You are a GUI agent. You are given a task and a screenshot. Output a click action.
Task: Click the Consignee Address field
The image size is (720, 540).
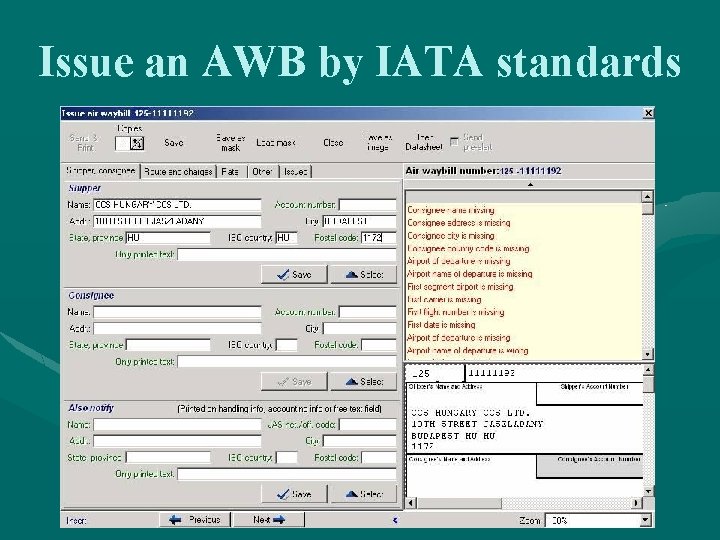coord(177,329)
